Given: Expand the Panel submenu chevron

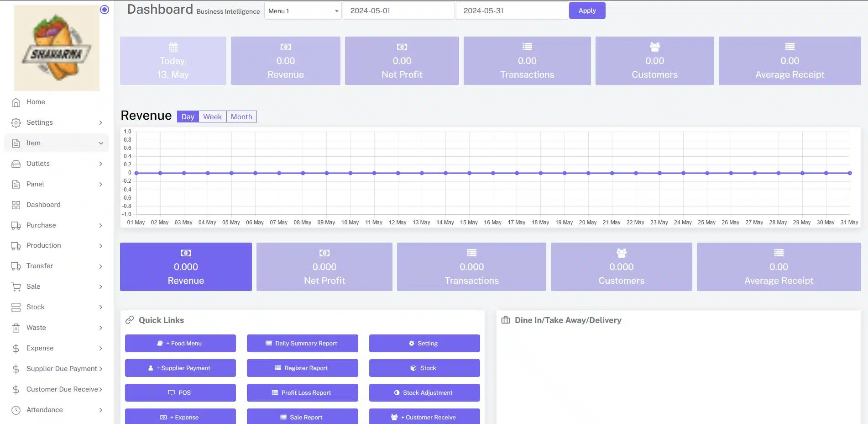Looking at the screenshot, I should pyautogui.click(x=101, y=185).
